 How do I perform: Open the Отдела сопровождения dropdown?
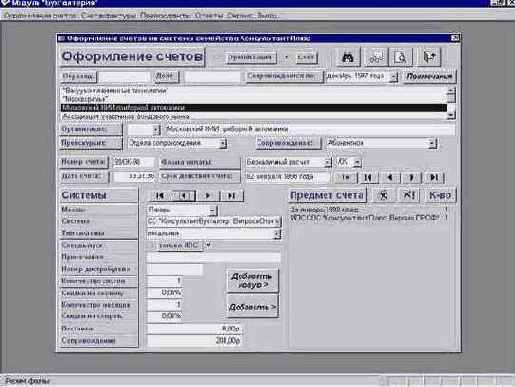223,143
